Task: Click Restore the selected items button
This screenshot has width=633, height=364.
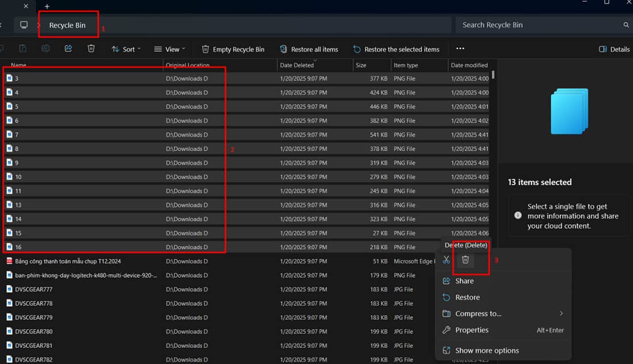Action: coord(396,49)
